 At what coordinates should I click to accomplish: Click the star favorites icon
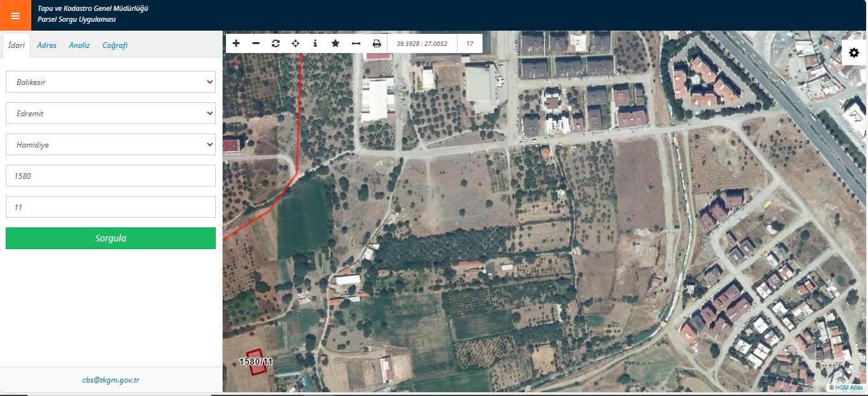click(x=335, y=43)
